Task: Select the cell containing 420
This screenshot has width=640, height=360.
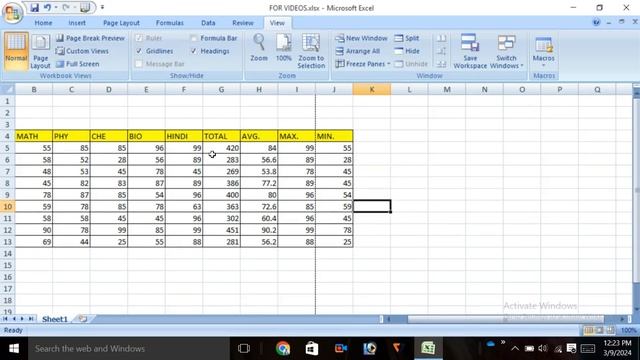Action: click(x=221, y=148)
